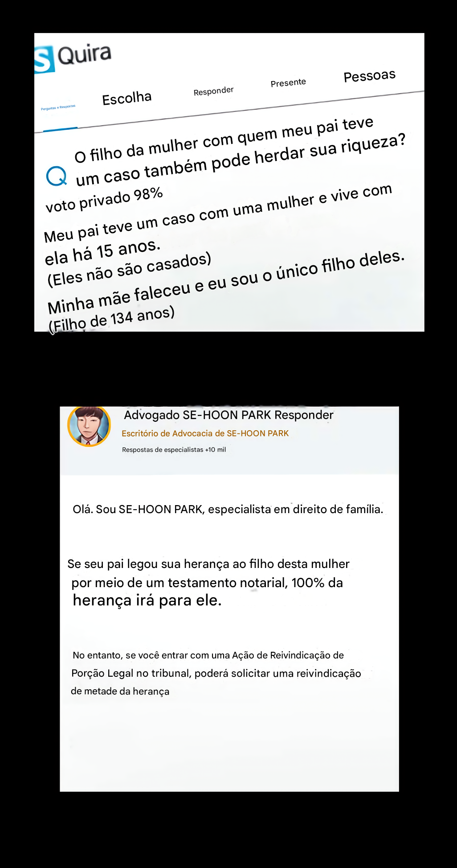Click the blue S logo icon

pos(44,59)
